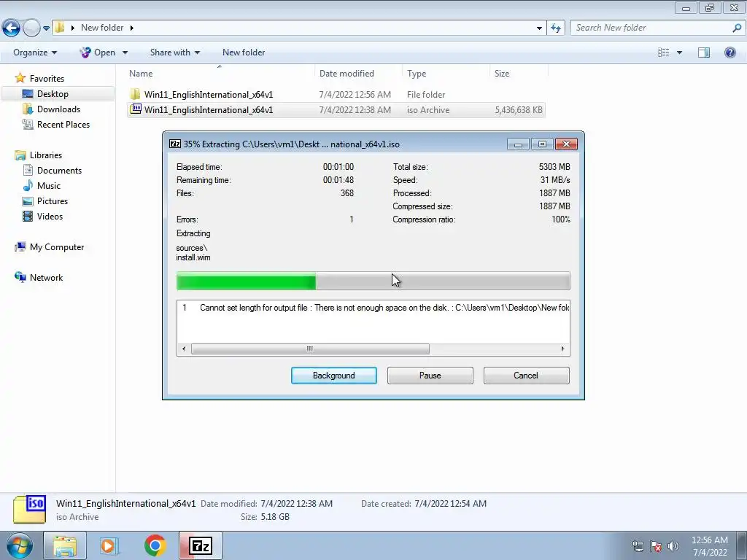Open Downloads in navigation pane

tap(58, 109)
